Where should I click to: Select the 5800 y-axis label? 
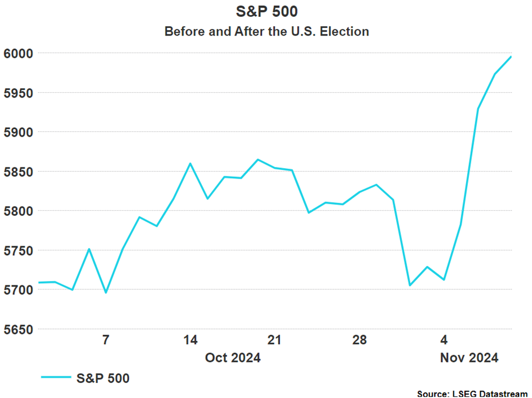(x=19, y=211)
